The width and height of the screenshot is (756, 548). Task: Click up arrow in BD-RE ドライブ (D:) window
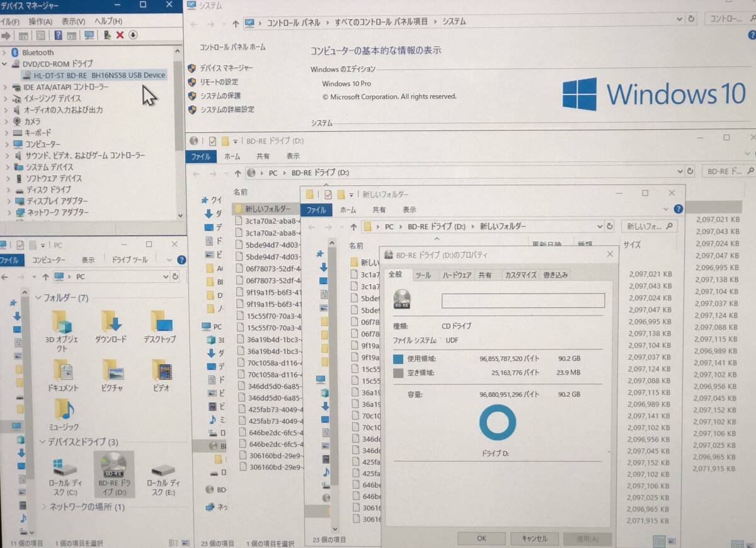(x=237, y=173)
